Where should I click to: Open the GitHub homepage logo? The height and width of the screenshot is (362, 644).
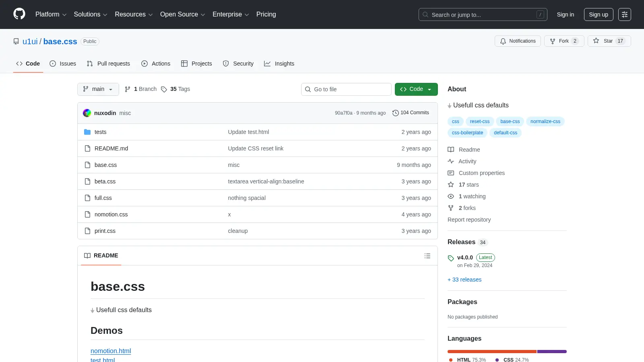19,14
